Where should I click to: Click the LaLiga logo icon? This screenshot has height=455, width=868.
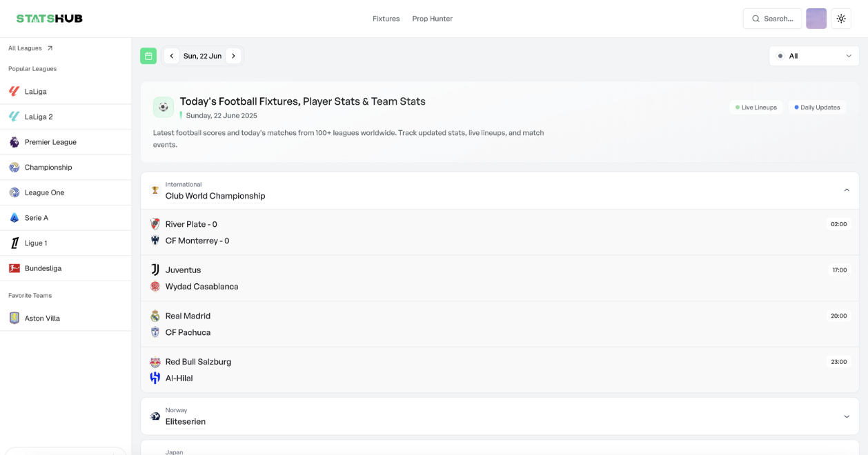(x=14, y=91)
